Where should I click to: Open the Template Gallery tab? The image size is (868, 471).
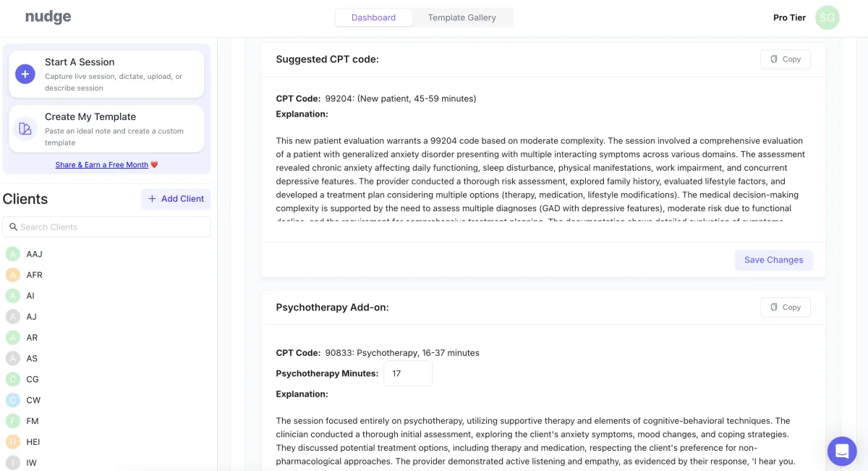(461, 18)
